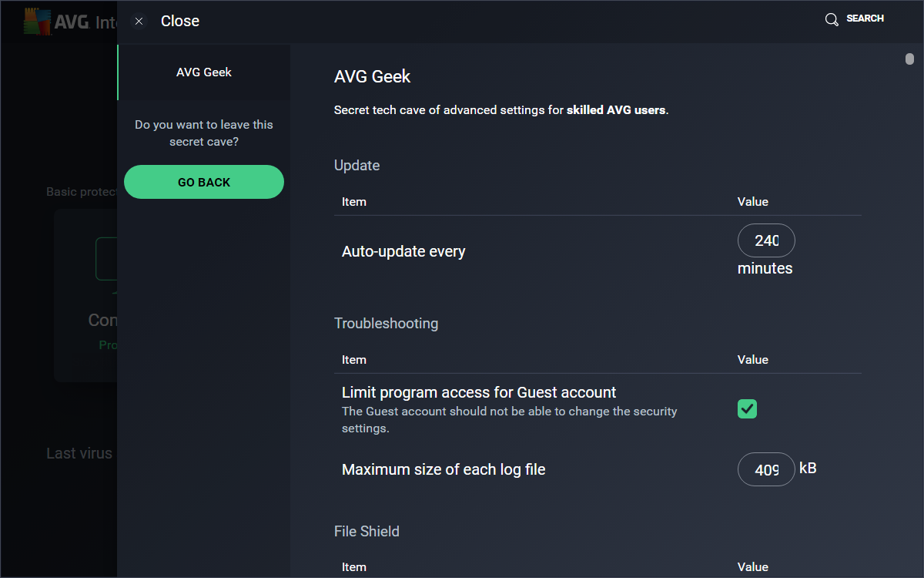This screenshot has width=924, height=578.
Task: Click the X close icon
Action: [x=139, y=22]
